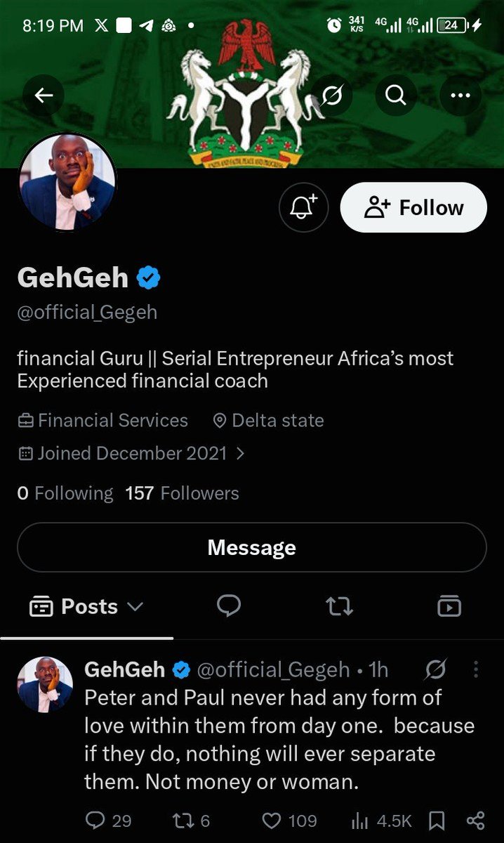
Task: Open the Message button
Action: [x=252, y=548]
